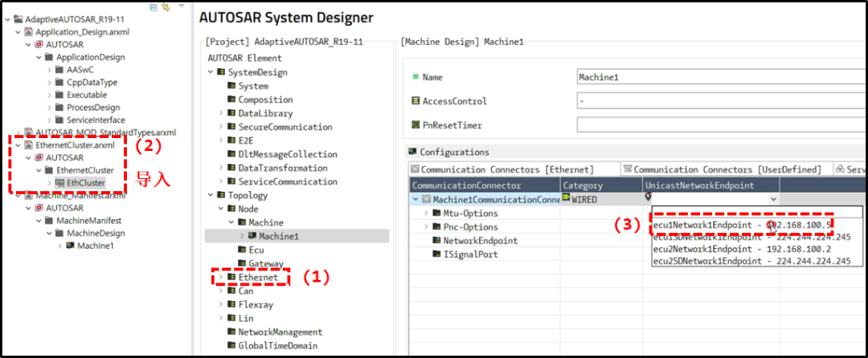
Task: Click the Machine1CommunicationConnector row icon
Action: coord(426,199)
